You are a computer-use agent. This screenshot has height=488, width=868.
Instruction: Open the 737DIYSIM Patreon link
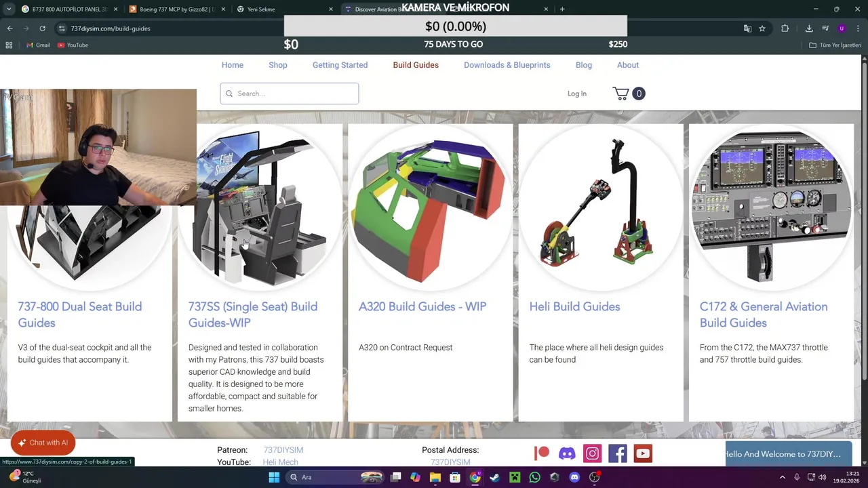point(283,450)
